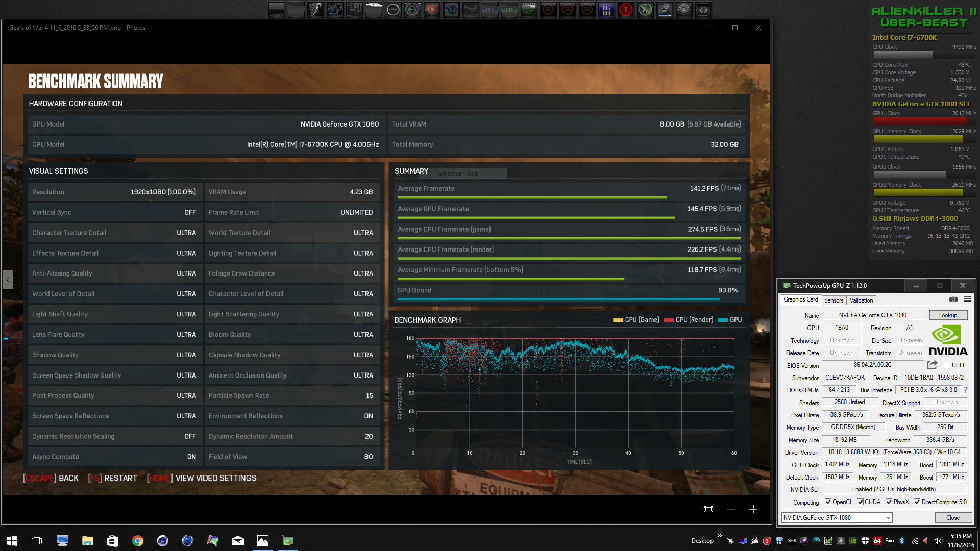Open Origin from the top dock
980x551 pixels.
click(432, 9)
